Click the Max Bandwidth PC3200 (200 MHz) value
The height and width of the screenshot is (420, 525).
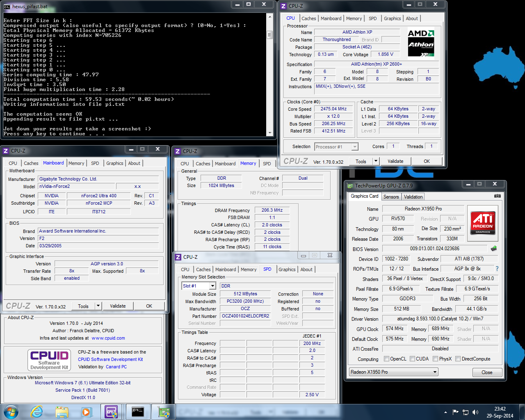point(245,301)
